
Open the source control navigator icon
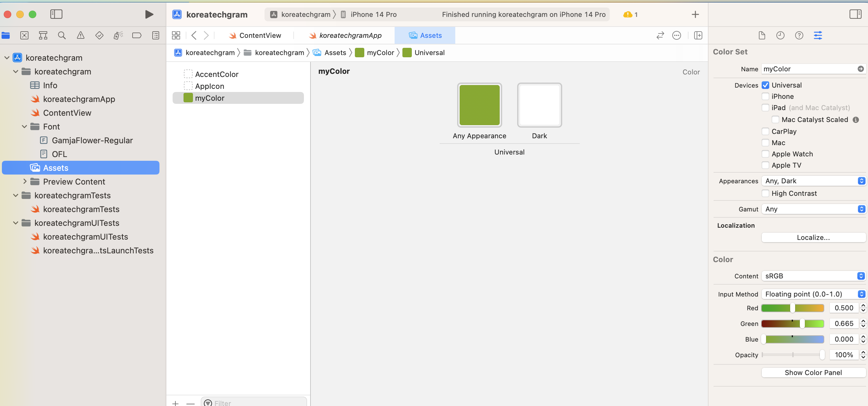24,35
